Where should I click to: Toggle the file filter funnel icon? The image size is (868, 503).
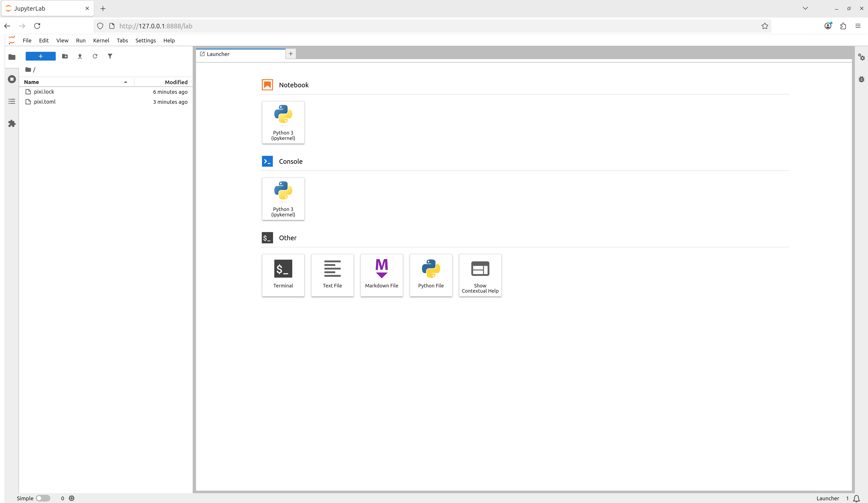(110, 56)
